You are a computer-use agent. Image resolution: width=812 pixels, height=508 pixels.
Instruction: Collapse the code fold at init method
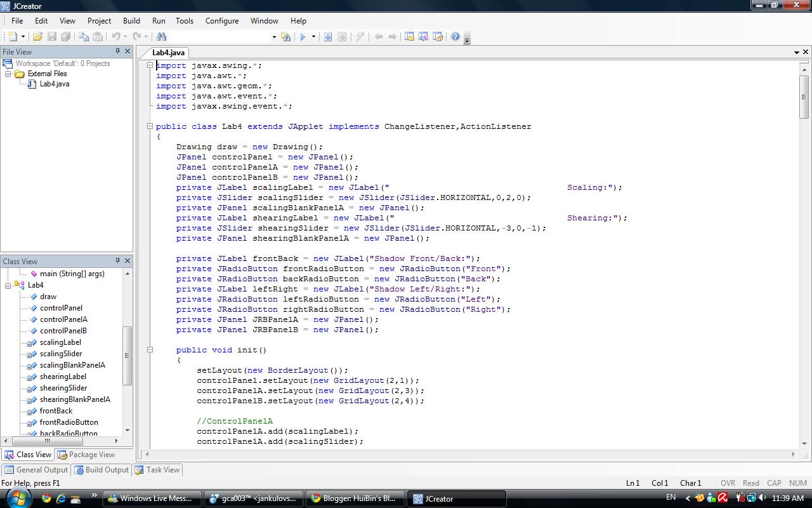(x=150, y=349)
